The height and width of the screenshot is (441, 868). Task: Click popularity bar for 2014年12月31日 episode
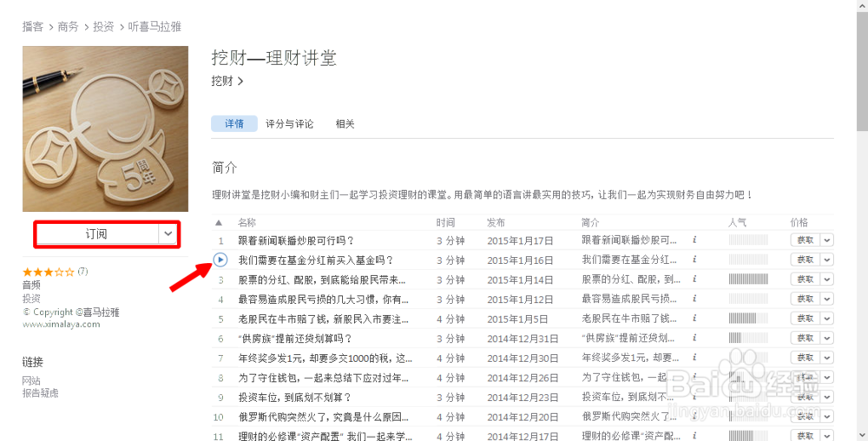tap(748, 338)
